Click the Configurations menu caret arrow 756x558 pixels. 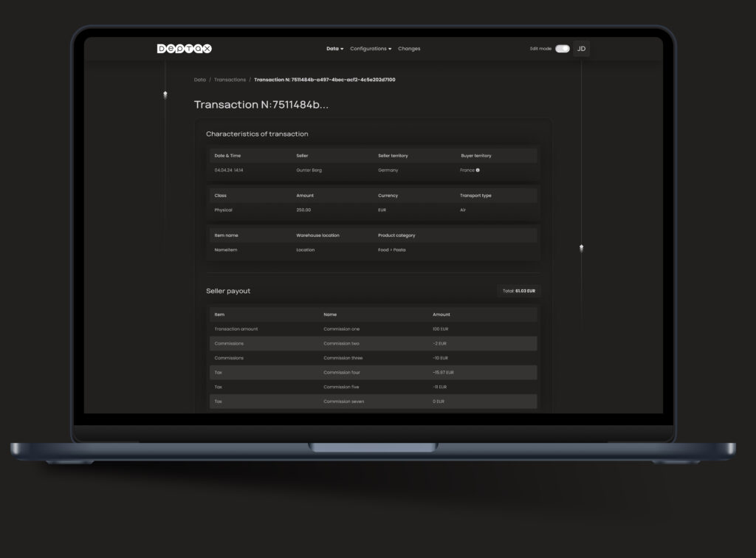(390, 49)
